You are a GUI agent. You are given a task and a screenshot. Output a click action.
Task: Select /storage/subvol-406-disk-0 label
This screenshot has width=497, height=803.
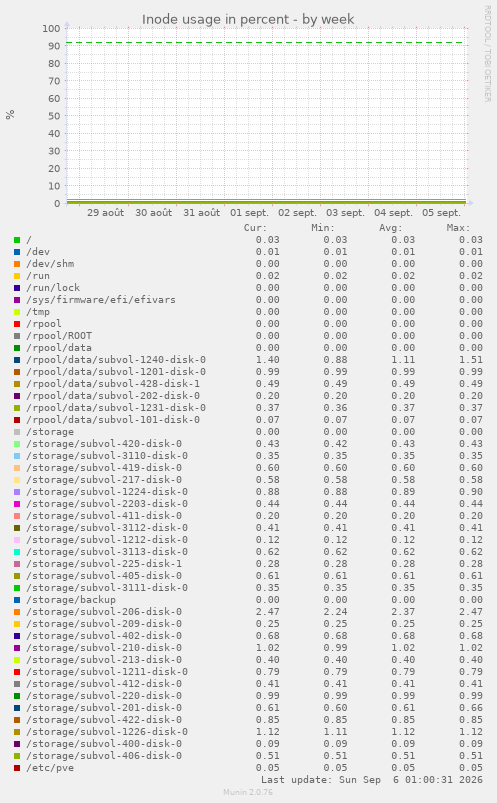[x=104, y=756]
